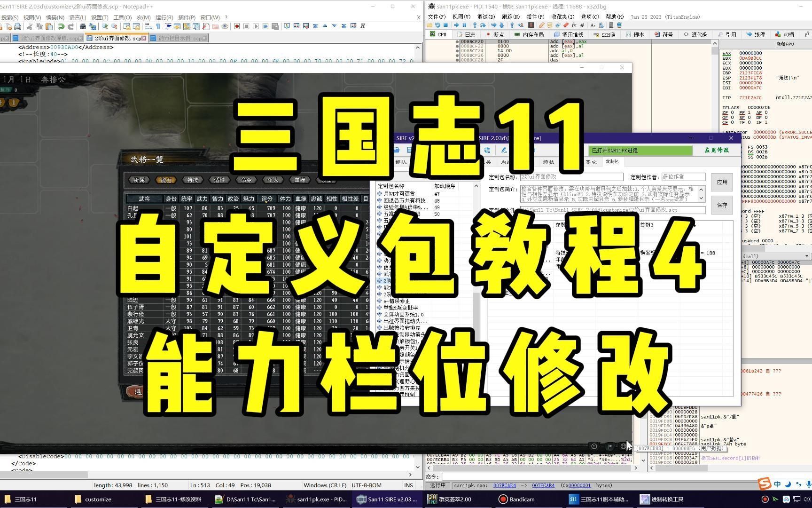
Task: Click the hash # icon in x32dbg toolbar
Action: [583, 25]
